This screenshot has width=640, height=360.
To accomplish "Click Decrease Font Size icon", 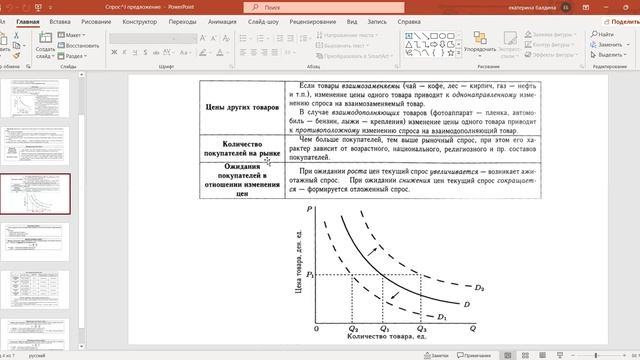I will point(213,38).
